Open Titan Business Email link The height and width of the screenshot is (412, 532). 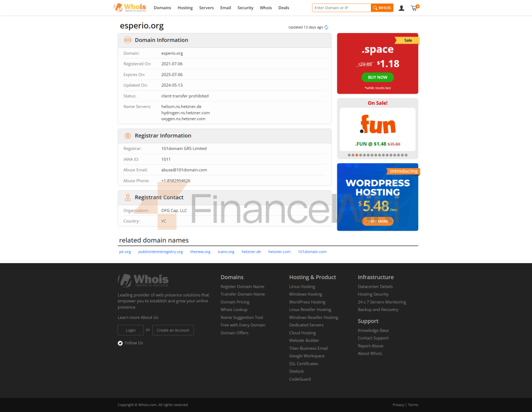click(x=309, y=348)
